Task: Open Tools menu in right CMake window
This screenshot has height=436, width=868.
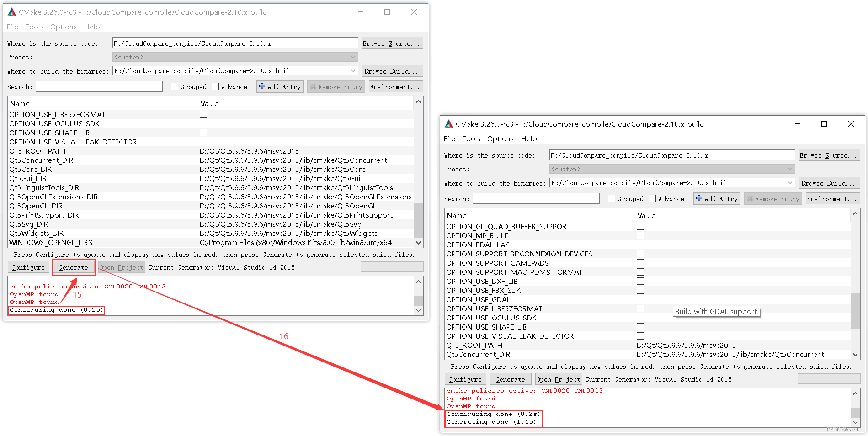Action: (471, 139)
